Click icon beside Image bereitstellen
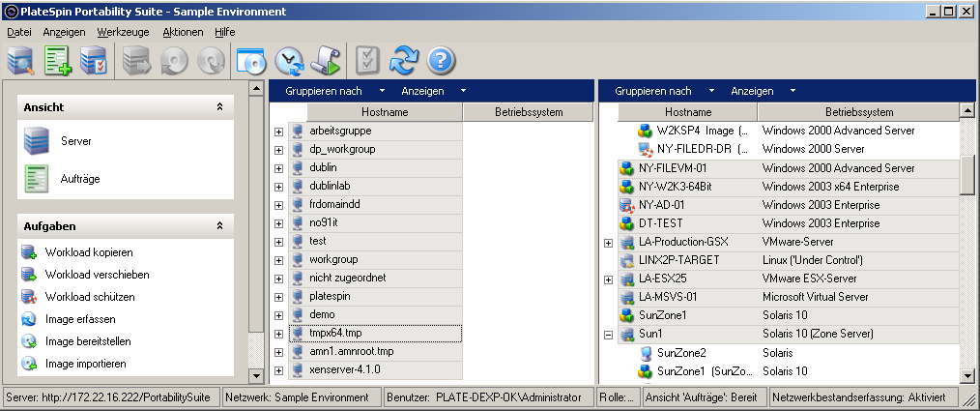Image resolution: width=980 pixels, height=411 pixels. (x=29, y=341)
